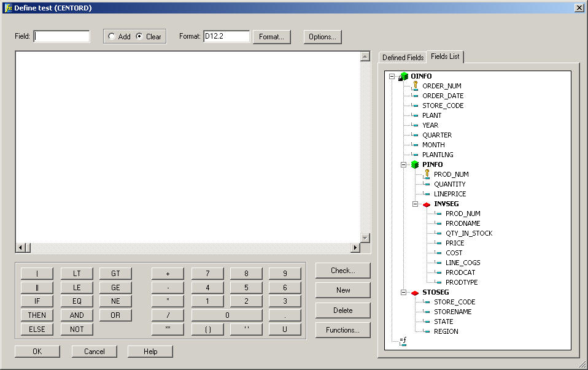Screen dimensions: 588x370
Task: Click the OINFO segment icon
Action: coord(403,76)
